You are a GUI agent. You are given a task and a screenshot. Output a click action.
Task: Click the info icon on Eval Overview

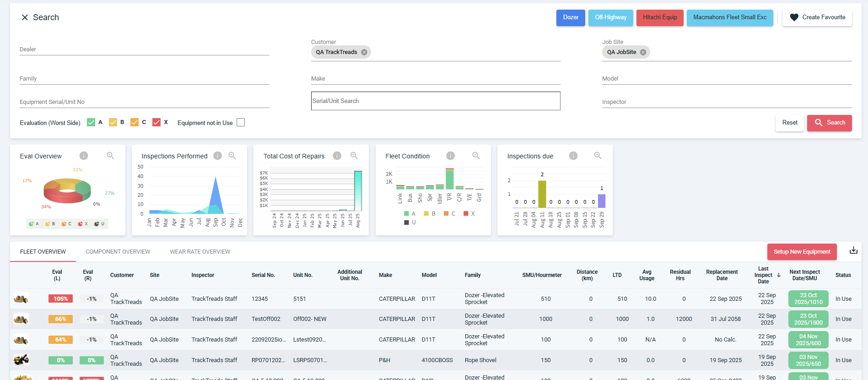pos(84,156)
